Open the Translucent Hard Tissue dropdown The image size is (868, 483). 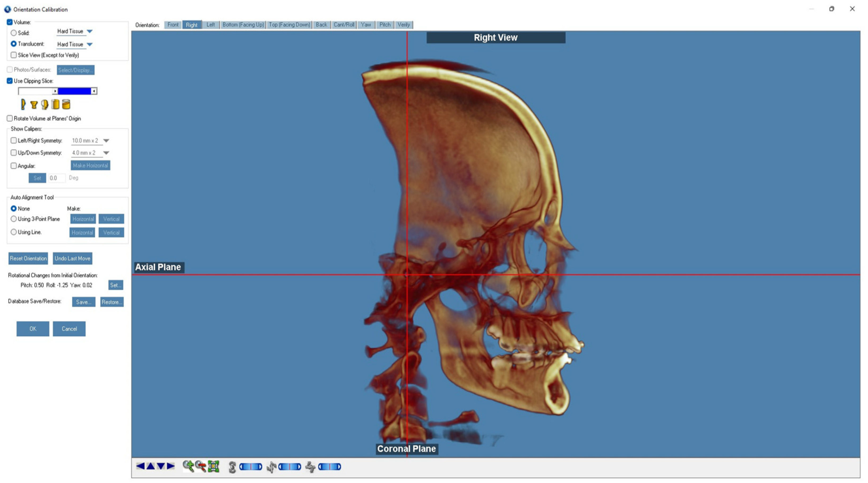coord(90,45)
